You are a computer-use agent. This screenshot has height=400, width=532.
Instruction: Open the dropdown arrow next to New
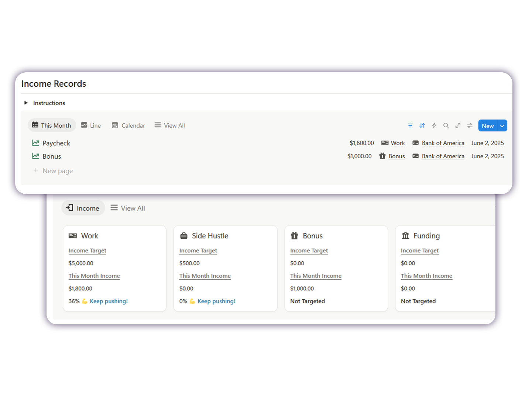point(502,126)
